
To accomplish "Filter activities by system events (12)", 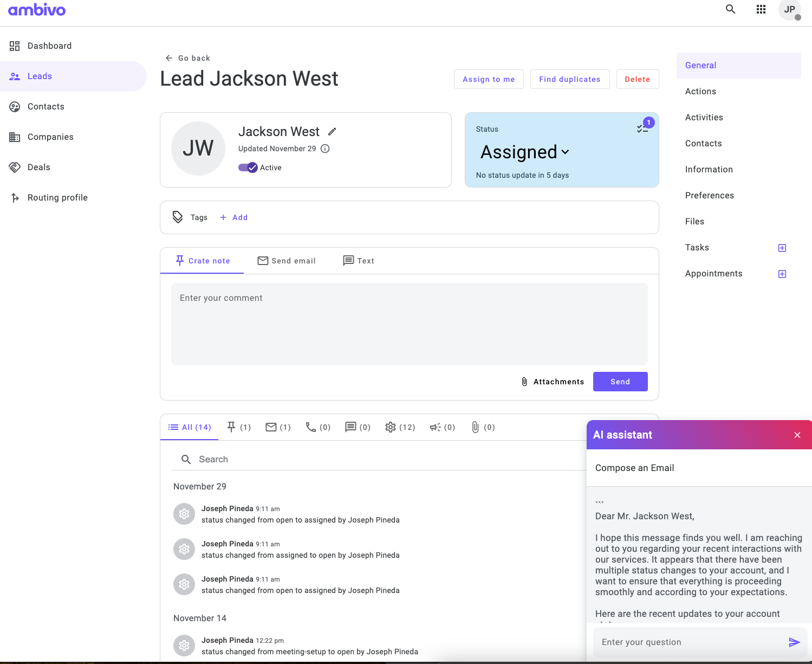I will tap(400, 427).
